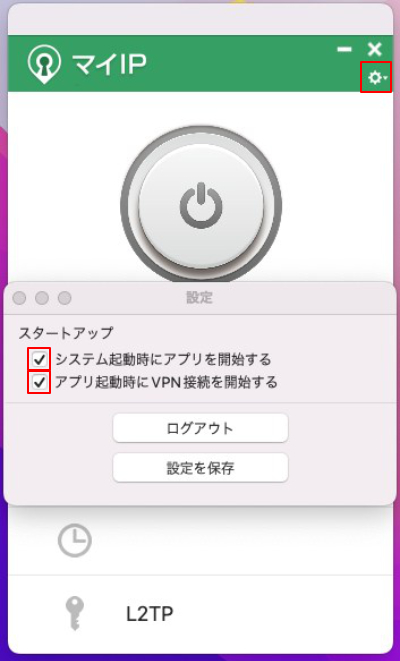Click the 設定を保存 button
The width and height of the screenshot is (400, 661).
(200, 468)
